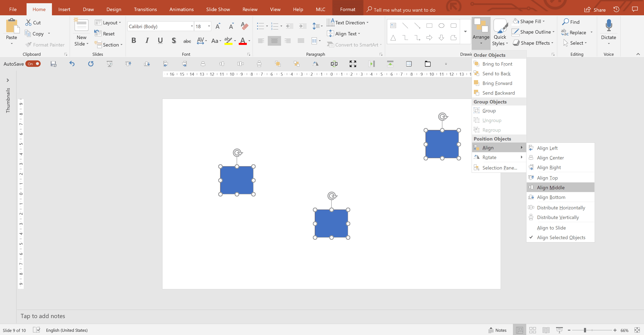Select the Triangle shape in shapes gallery

pos(393,38)
